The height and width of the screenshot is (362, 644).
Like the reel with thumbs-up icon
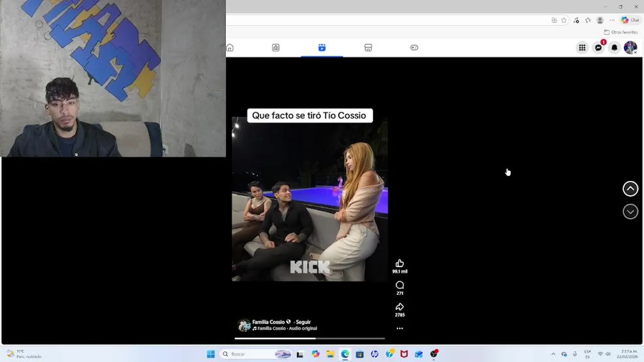399,263
